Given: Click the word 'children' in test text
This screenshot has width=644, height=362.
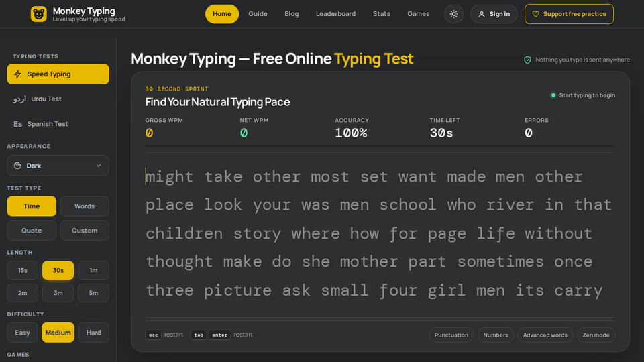Looking at the screenshot, I should pos(184,233).
